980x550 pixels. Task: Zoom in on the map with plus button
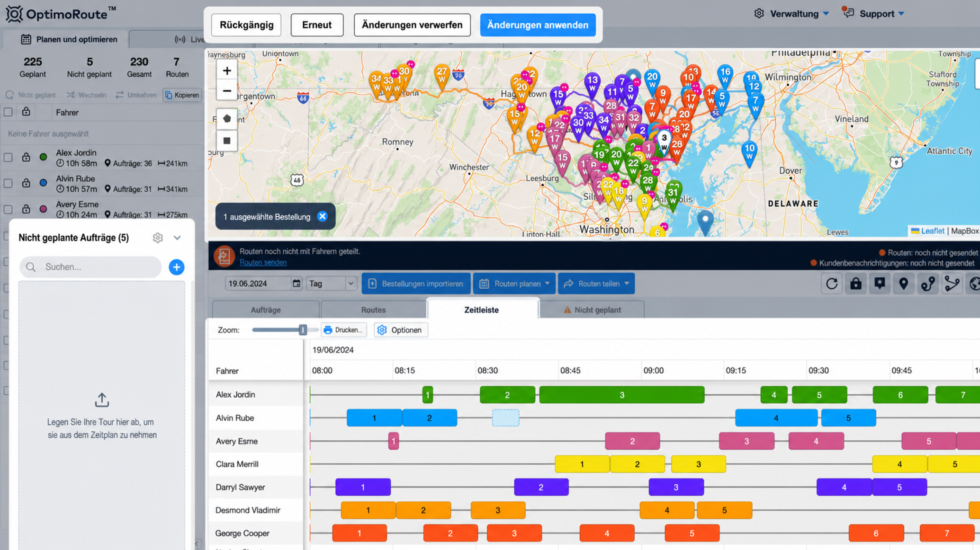tap(227, 71)
